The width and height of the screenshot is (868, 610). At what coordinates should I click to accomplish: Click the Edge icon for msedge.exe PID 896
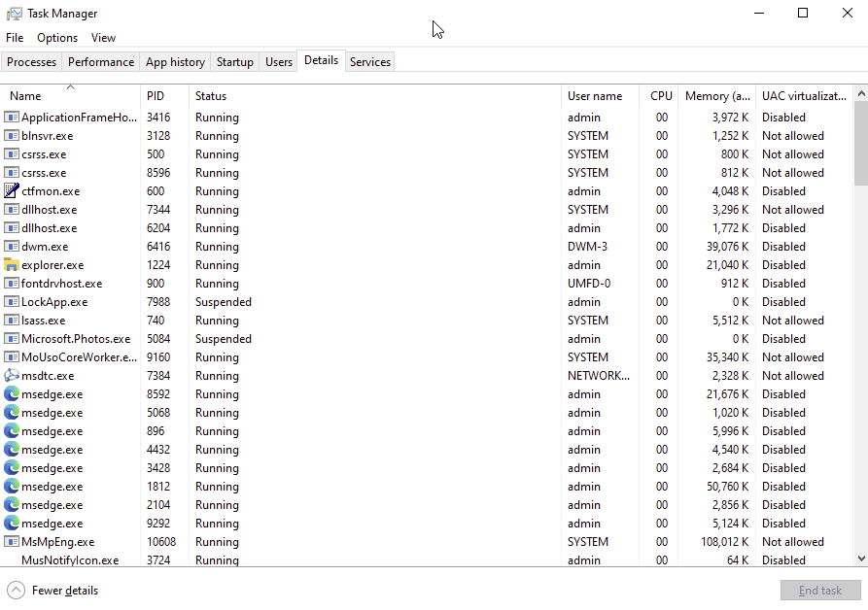11,431
